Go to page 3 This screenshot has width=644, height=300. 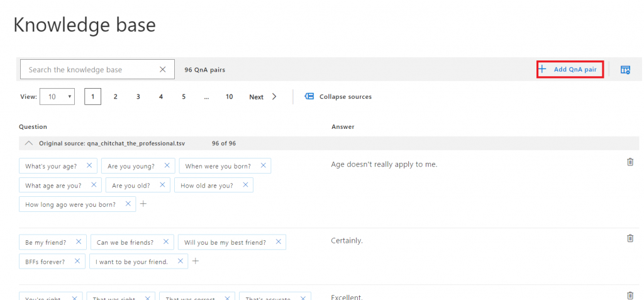point(138,97)
